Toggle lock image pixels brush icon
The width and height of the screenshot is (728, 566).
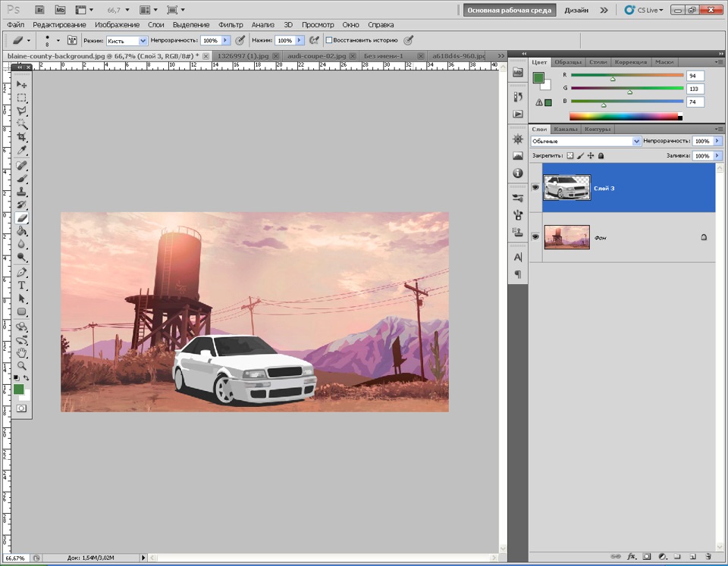580,156
